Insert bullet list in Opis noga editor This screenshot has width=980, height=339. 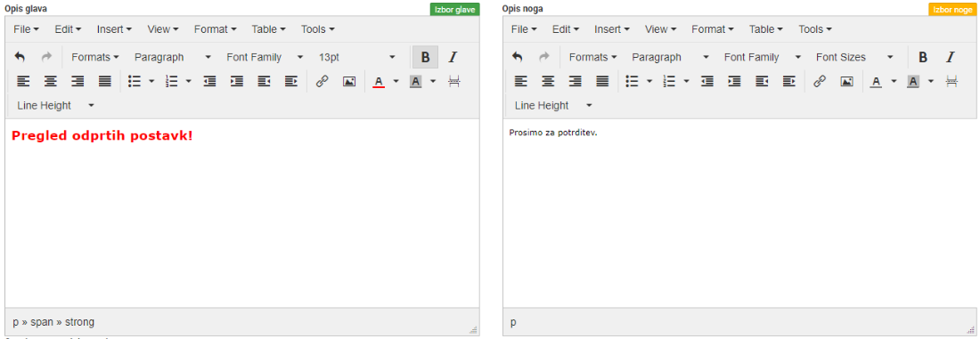pyautogui.click(x=632, y=81)
